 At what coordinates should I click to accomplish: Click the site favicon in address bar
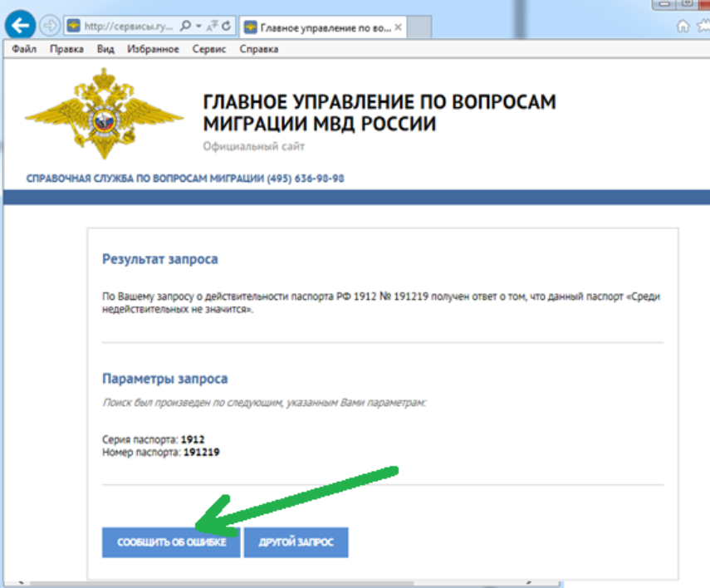click(73, 27)
